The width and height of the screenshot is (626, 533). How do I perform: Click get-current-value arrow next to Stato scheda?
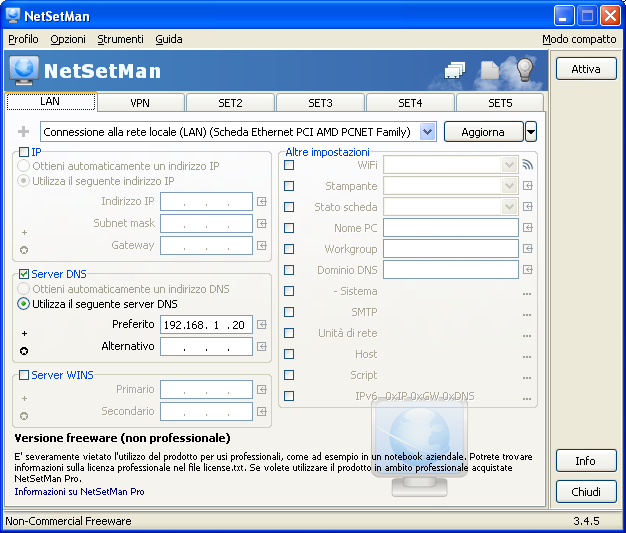[x=528, y=206]
